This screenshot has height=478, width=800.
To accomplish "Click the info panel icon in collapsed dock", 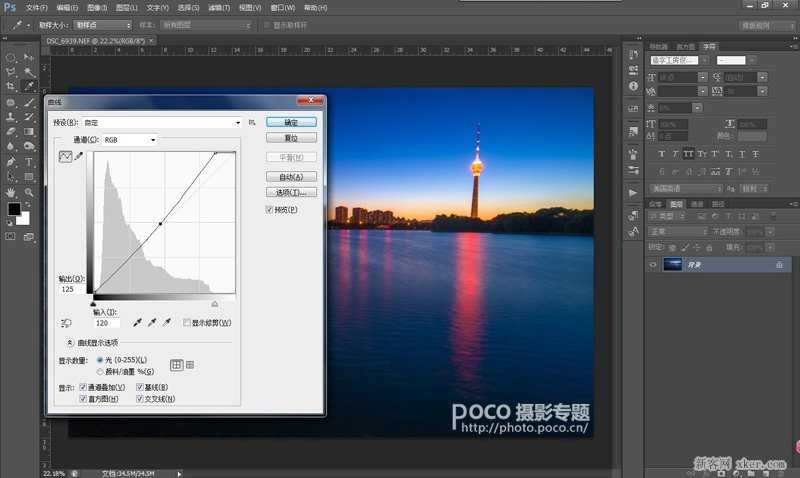I will (x=633, y=86).
